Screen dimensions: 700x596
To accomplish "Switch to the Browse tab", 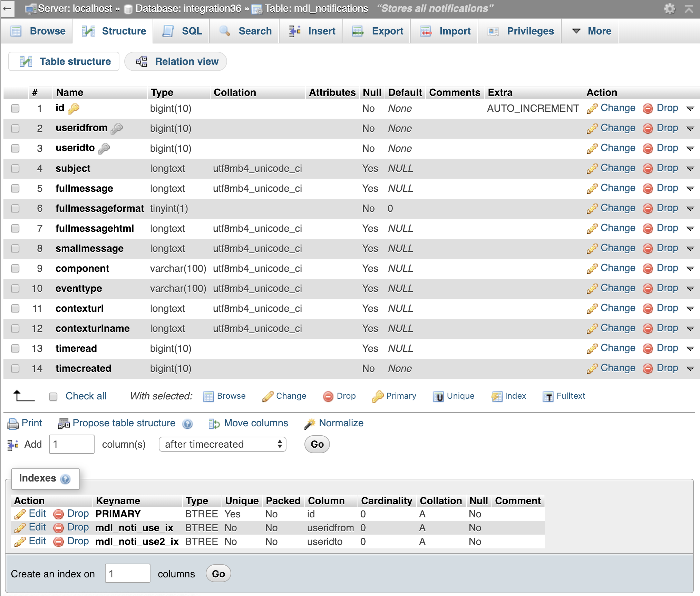I will click(37, 31).
